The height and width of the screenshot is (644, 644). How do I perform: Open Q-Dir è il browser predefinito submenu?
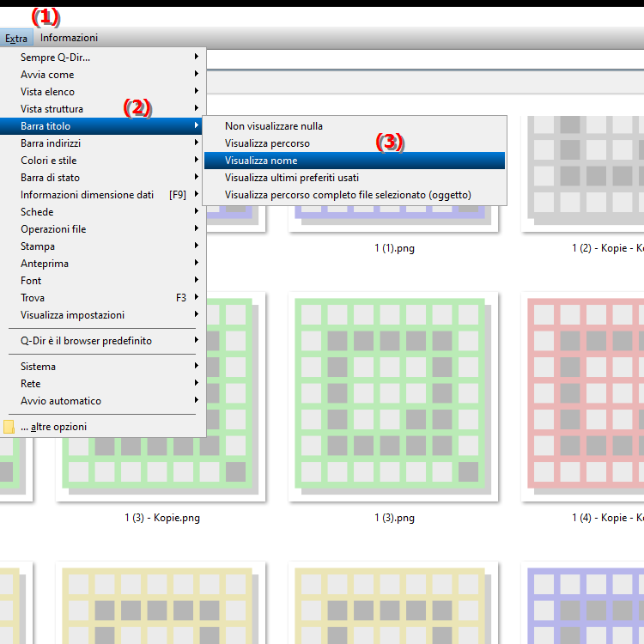click(x=103, y=341)
